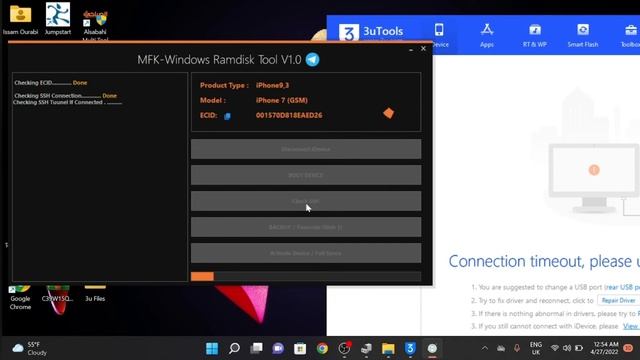Open the Toolbox tab in 3uTools

pos(630,35)
